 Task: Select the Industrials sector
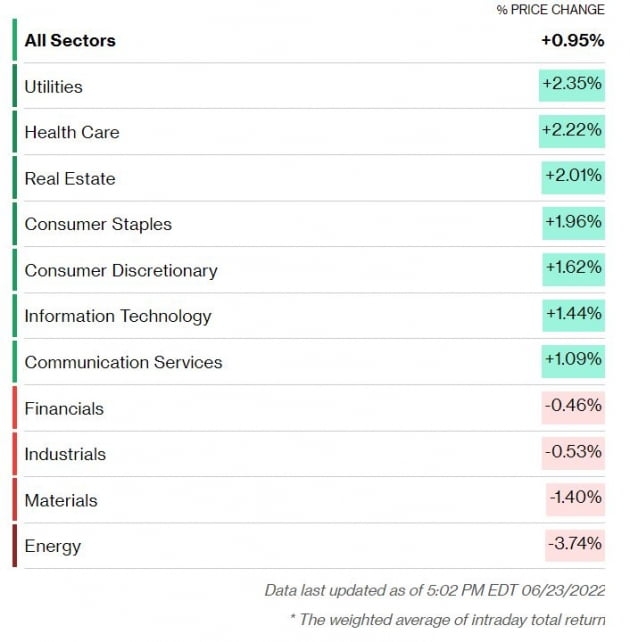[x=65, y=454]
